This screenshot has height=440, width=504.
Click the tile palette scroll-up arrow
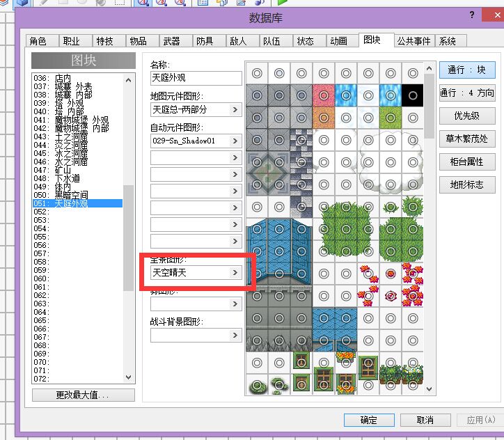429,68
